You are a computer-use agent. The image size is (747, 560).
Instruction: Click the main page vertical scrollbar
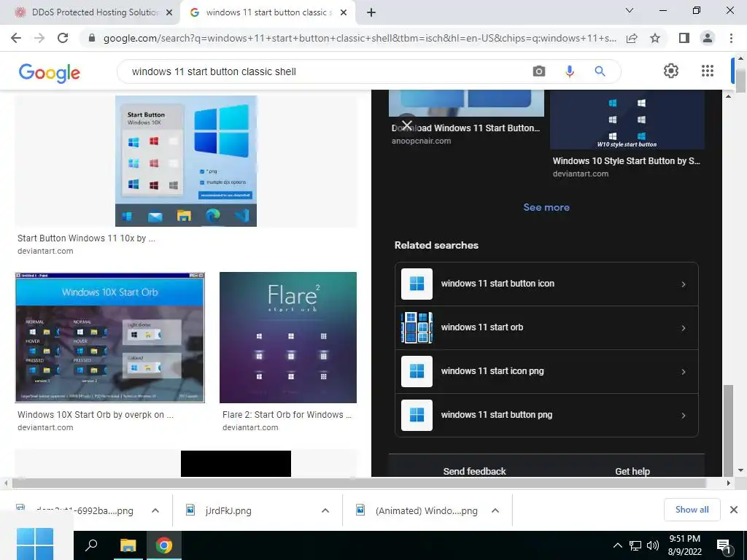click(740, 82)
